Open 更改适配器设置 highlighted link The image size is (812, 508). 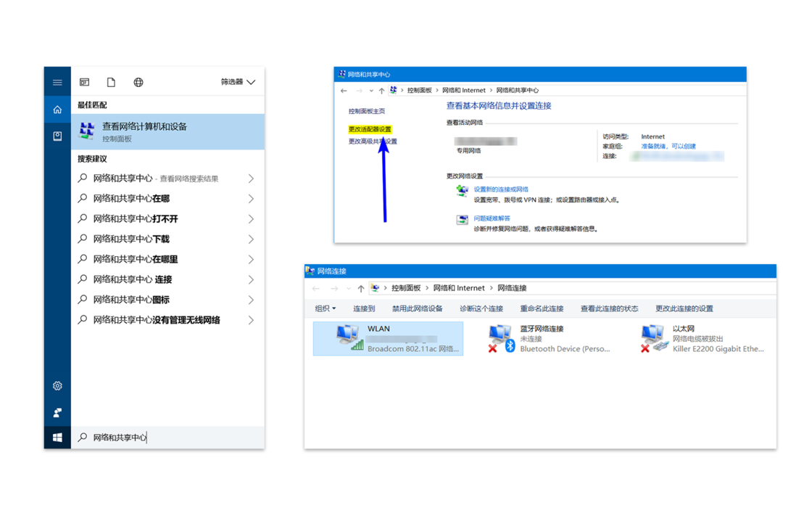coord(370,129)
